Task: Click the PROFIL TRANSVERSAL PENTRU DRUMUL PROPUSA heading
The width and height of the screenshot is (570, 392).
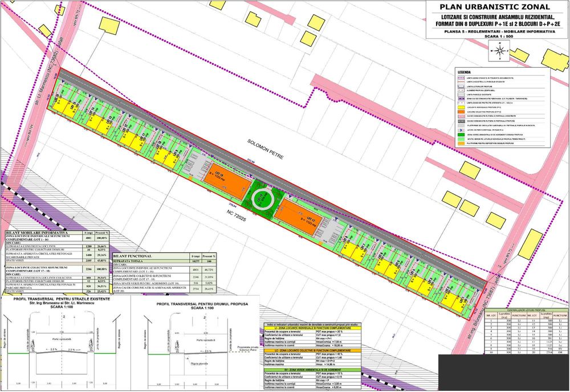Action: pos(202,304)
